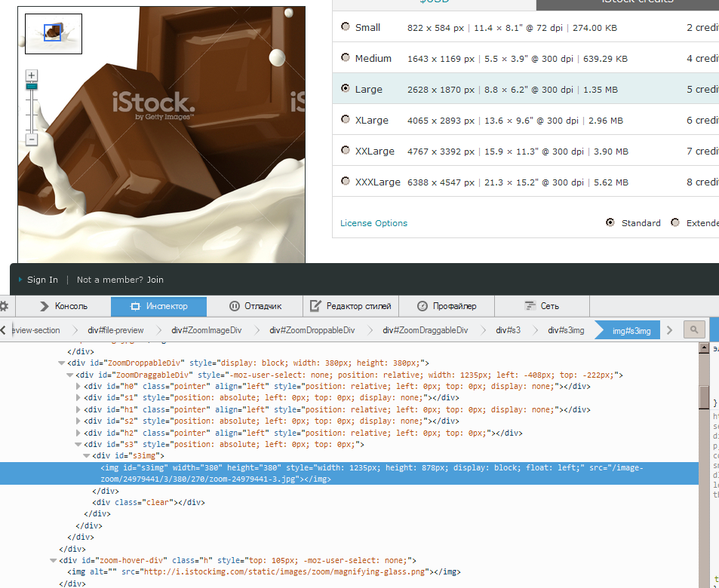Viewport: 719px width, 588px height.
Task: Expand the div id h1 node
Action: 78,410
